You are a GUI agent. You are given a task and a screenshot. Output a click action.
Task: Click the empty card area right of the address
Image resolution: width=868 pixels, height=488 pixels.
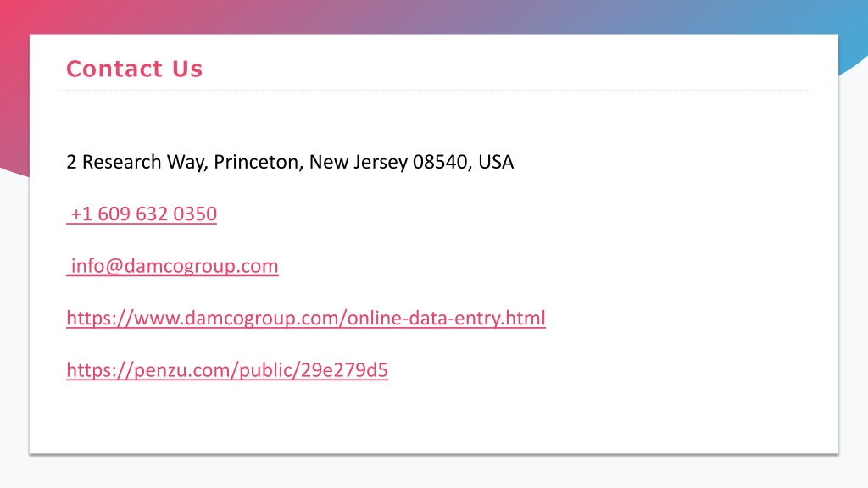[676, 162]
